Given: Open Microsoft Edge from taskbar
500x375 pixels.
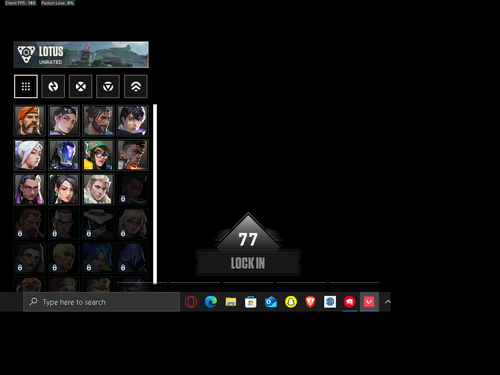Looking at the screenshot, I should [211, 302].
